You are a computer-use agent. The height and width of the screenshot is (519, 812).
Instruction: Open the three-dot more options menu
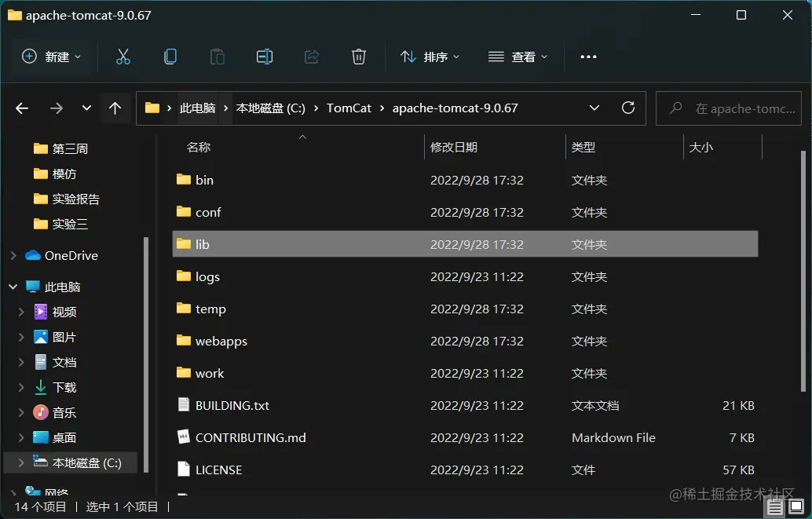coord(588,57)
